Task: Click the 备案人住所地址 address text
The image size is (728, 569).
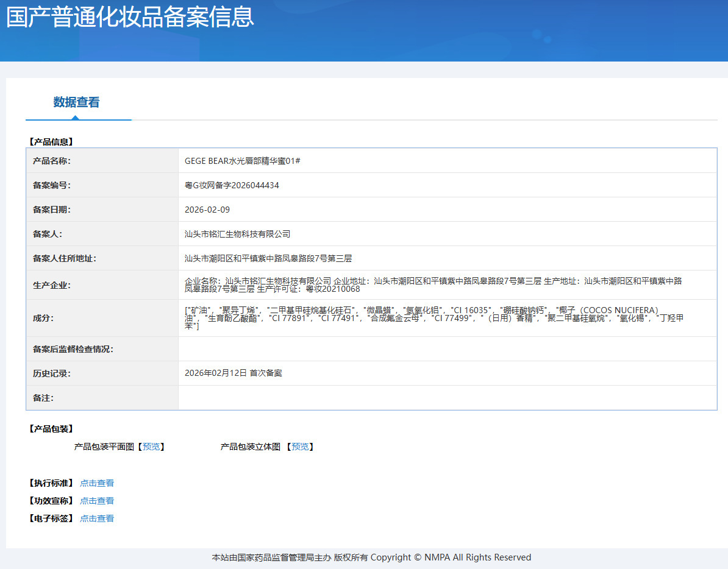Action: point(268,258)
